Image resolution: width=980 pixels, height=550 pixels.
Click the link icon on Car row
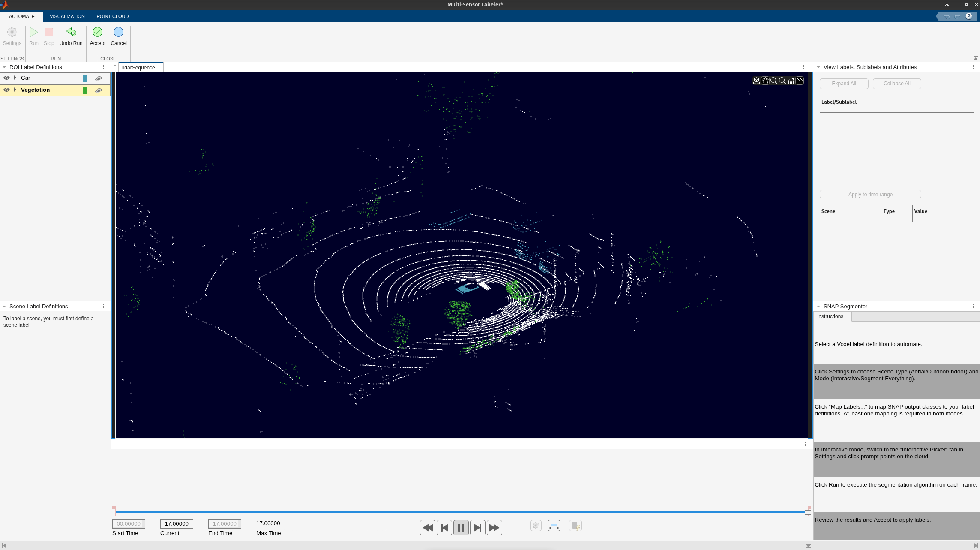(99, 78)
